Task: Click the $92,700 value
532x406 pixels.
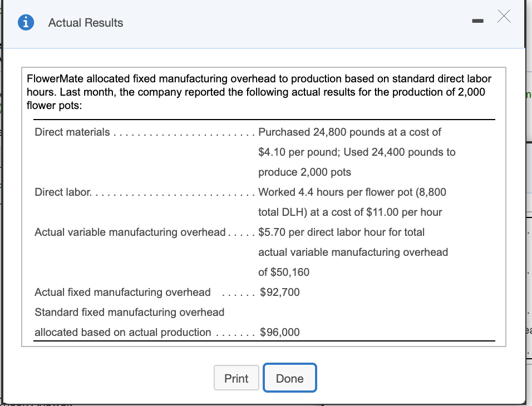Action: (279, 292)
